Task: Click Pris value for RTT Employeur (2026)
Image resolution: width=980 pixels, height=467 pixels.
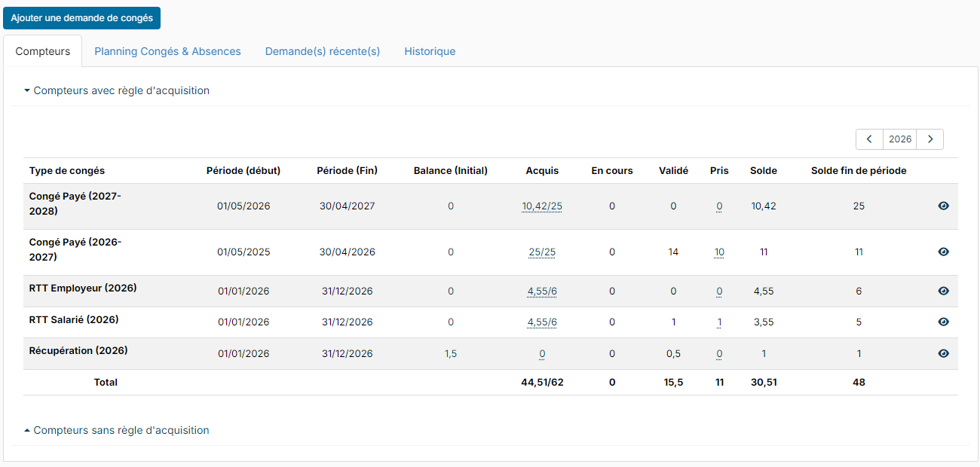Action: pyautogui.click(x=719, y=291)
